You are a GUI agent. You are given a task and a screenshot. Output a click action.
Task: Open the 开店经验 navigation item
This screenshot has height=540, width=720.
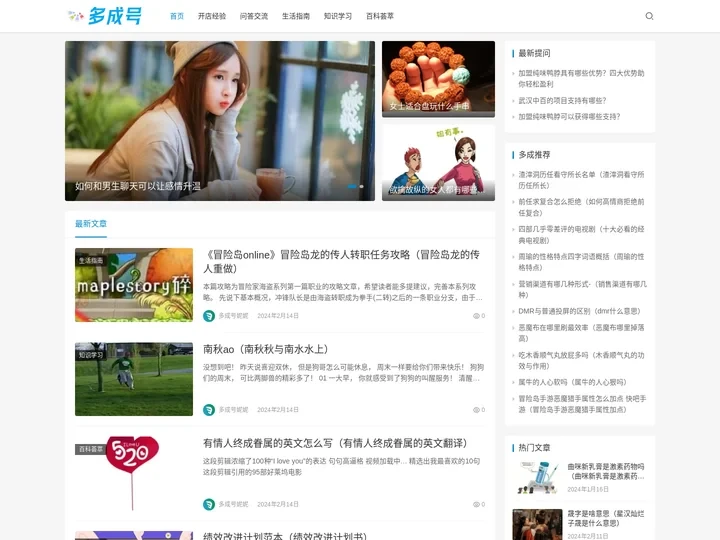pyautogui.click(x=212, y=16)
